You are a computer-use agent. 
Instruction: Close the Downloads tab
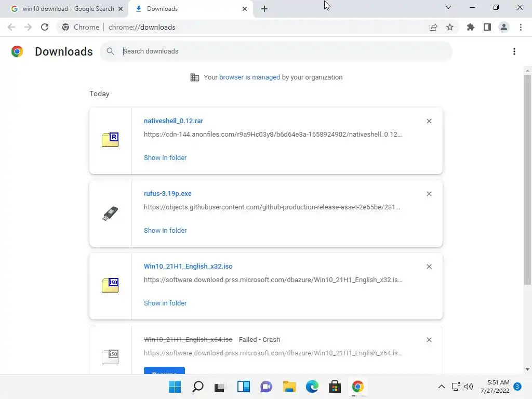[245, 9]
